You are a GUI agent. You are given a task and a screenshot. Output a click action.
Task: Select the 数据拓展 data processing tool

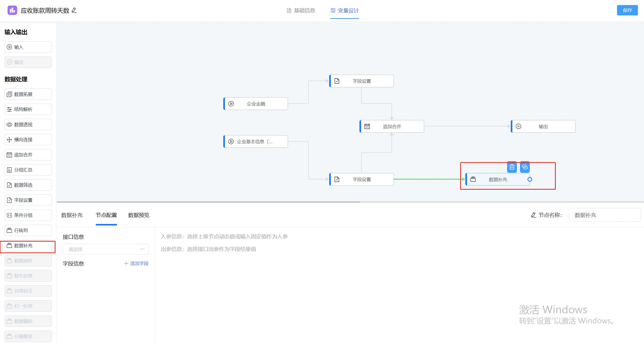[28, 94]
